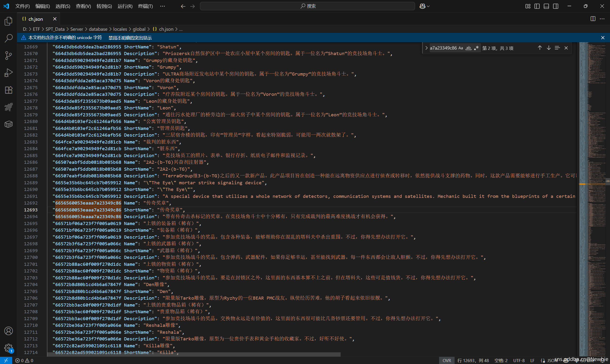
Task: Click the title bar search box
Action: point(307,6)
